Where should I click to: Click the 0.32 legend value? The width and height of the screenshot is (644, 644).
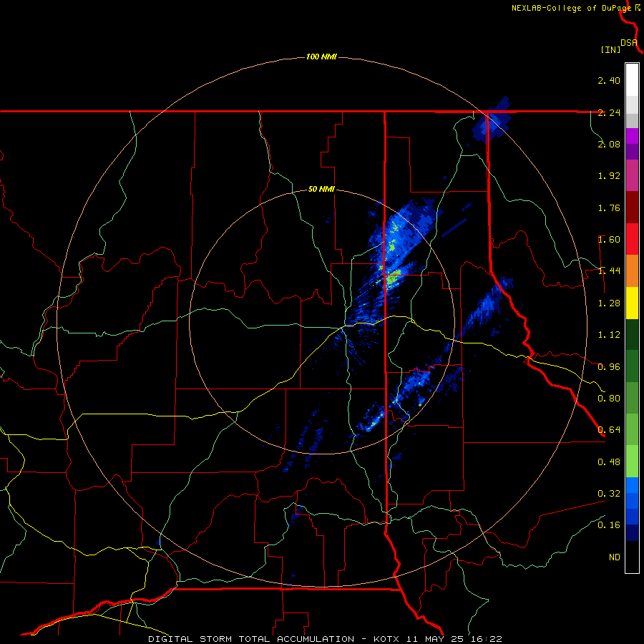pyautogui.click(x=609, y=494)
